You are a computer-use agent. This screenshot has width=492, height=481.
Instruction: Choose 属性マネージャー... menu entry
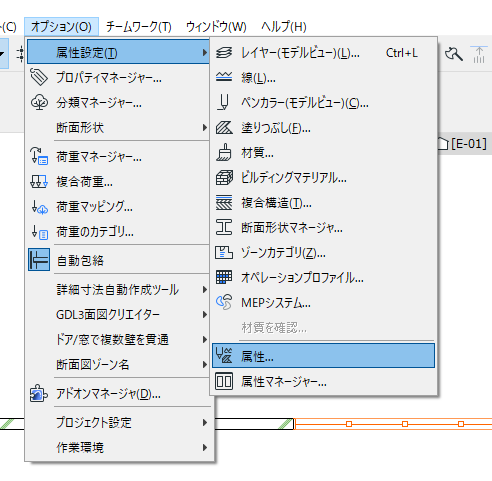click(x=323, y=381)
